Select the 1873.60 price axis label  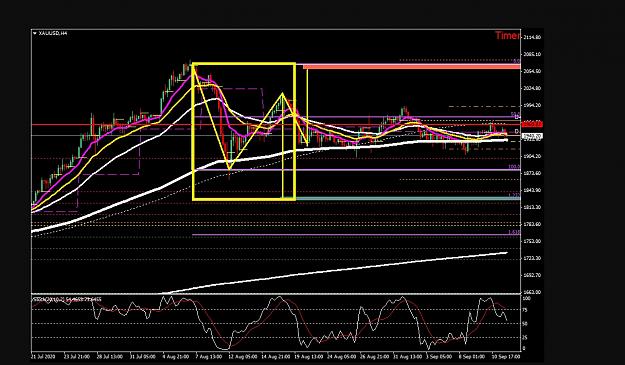532,173
